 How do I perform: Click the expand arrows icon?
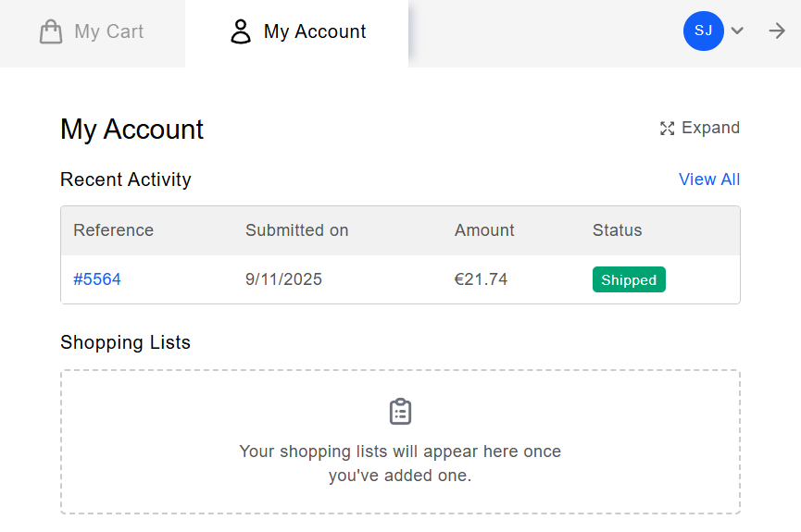click(x=667, y=129)
